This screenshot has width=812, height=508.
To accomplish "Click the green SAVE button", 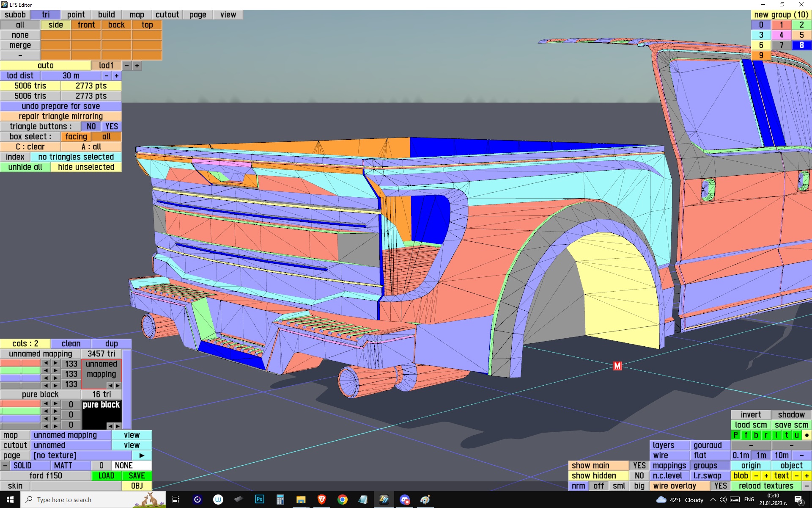I will pos(137,476).
